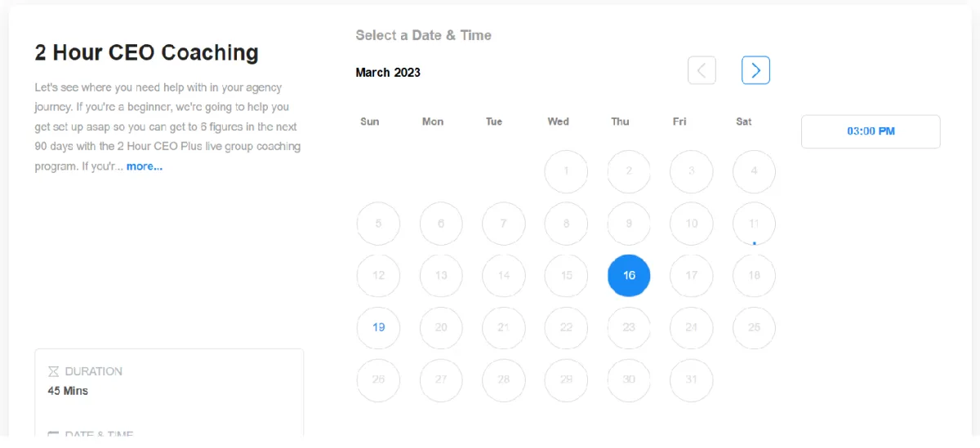Choose date 9 under Thursday
The image size is (980, 448).
[629, 224]
